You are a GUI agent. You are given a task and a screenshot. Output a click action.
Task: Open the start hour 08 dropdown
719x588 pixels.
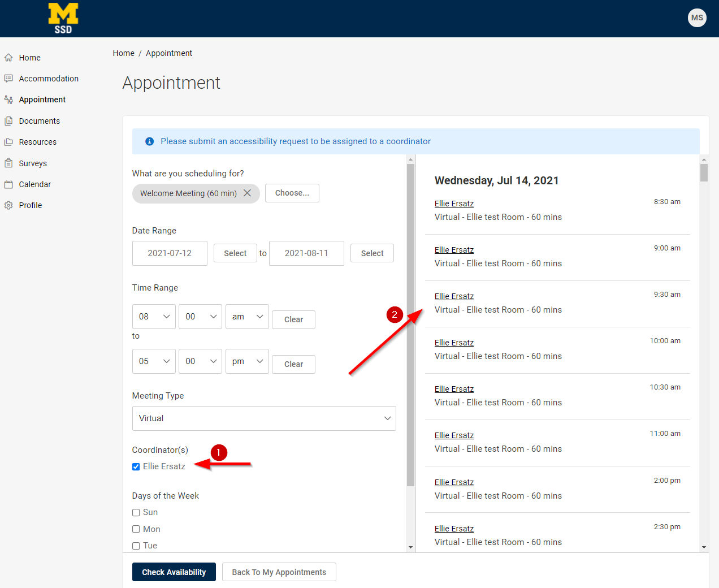click(x=153, y=316)
